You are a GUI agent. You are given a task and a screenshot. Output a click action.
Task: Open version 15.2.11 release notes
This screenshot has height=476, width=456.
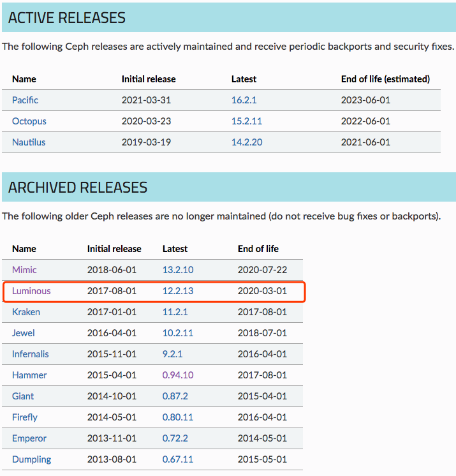point(246,121)
